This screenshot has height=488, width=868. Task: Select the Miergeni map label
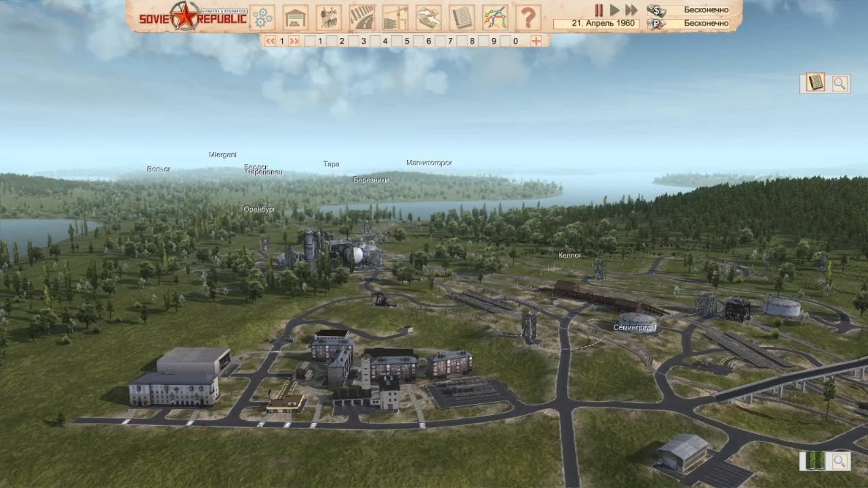pyautogui.click(x=222, y=155)
